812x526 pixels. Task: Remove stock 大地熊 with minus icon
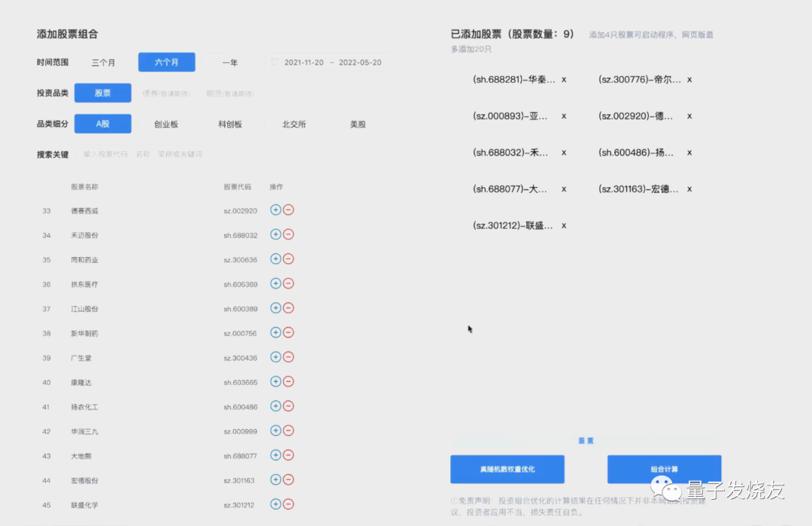click(289, 455)
